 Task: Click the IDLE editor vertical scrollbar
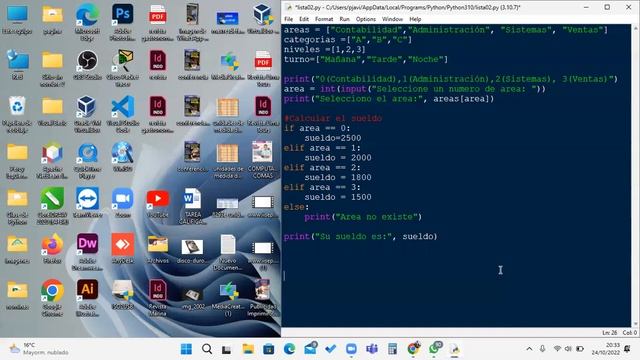point(635,176)
